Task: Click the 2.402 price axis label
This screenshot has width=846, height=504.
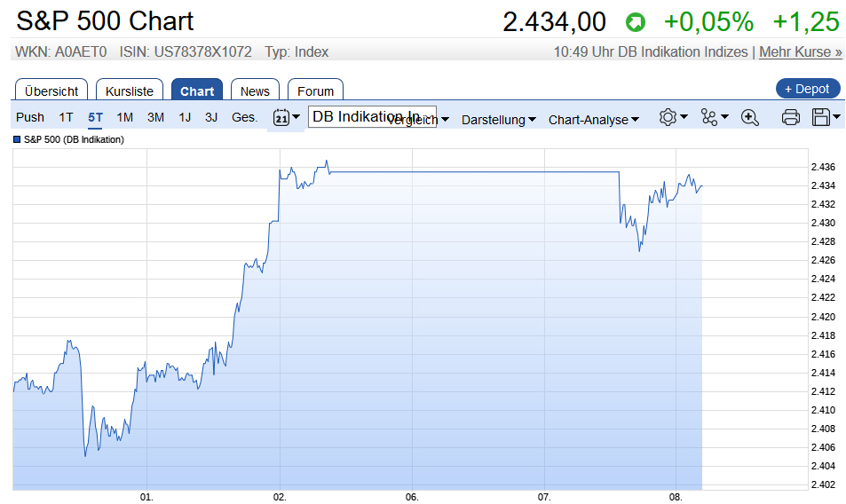Action: pyautogui.click(x=823, y=484)
